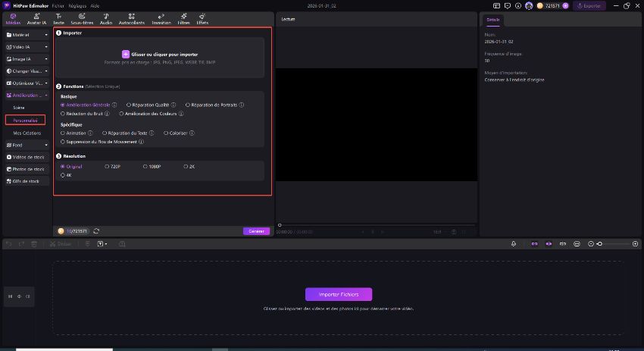644x351 pixels.
Task: Open the Transition effects panel
Action: coord(161,17)
